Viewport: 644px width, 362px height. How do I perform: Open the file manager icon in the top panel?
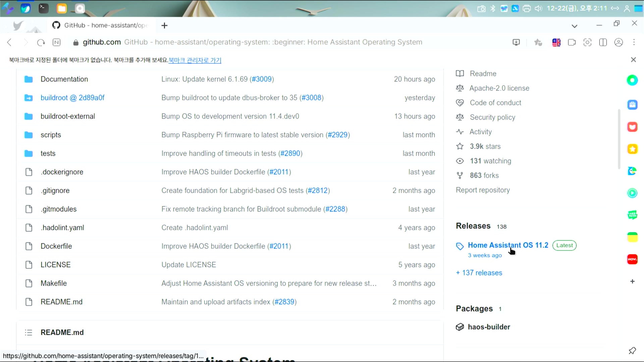[x=62, y=8]
